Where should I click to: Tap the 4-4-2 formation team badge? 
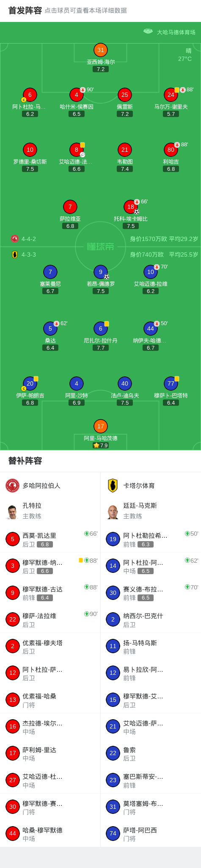(x=15, y=239)
